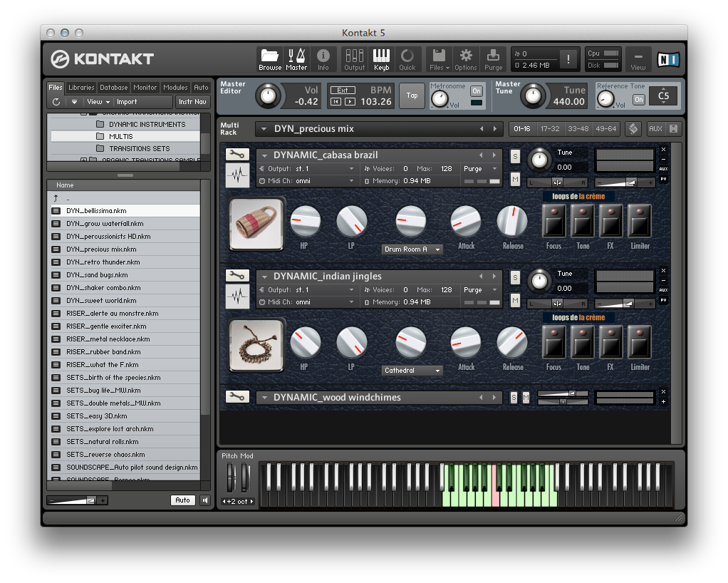This screenshot has height=583, width=728.
Task: Toggle Ext sync button
Action: click(343, 90)
